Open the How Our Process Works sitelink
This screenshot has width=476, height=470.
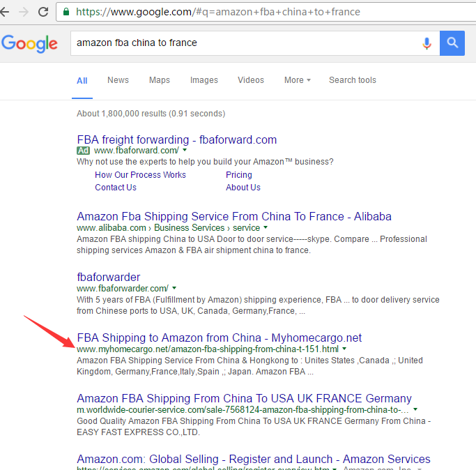pos(140,175)
